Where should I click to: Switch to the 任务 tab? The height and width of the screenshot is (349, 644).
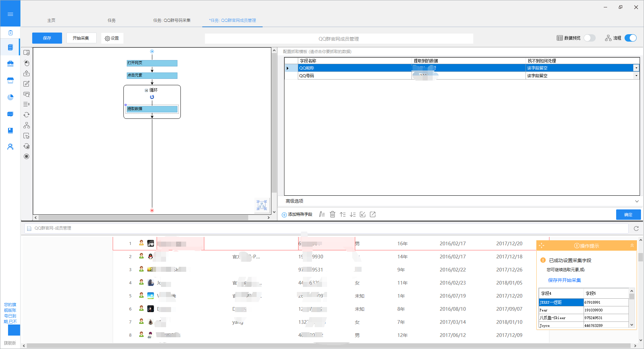click(112, 20)
